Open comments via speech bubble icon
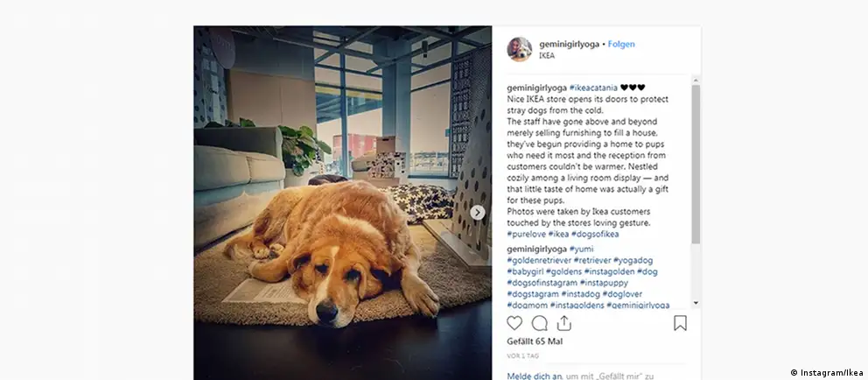 point(539,323)
